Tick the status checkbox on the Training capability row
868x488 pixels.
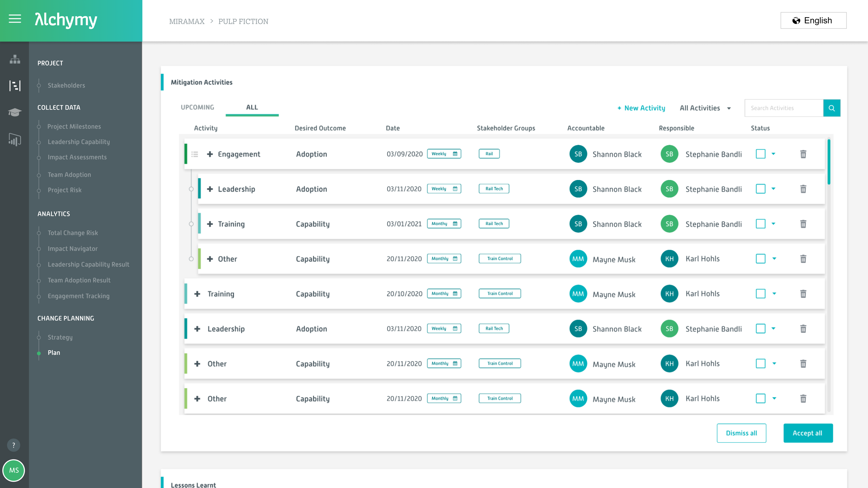(761, 294)
